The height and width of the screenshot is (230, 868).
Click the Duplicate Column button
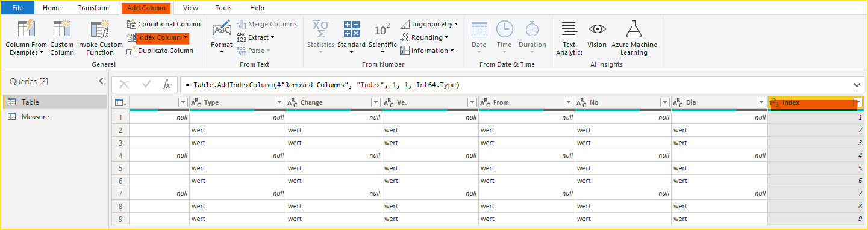[x=160, y=51]
